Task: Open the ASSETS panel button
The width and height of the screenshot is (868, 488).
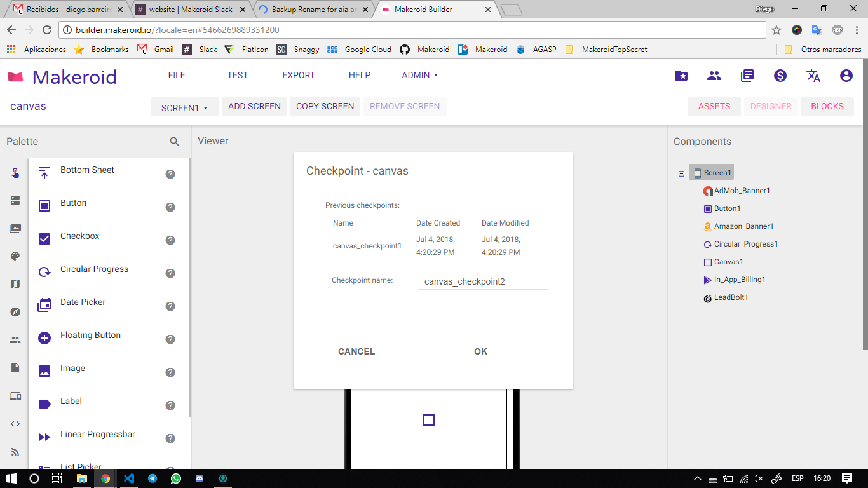Action: point(714,107)
